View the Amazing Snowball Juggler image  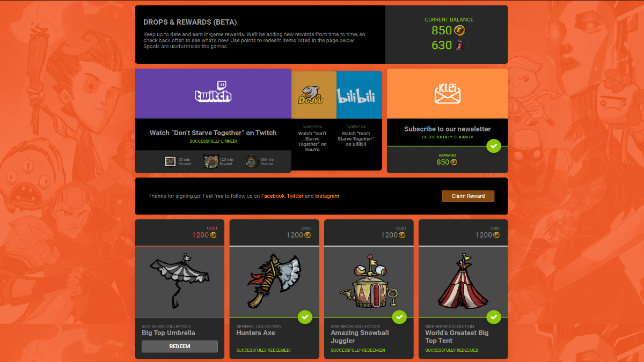click(x=369, y=282)
